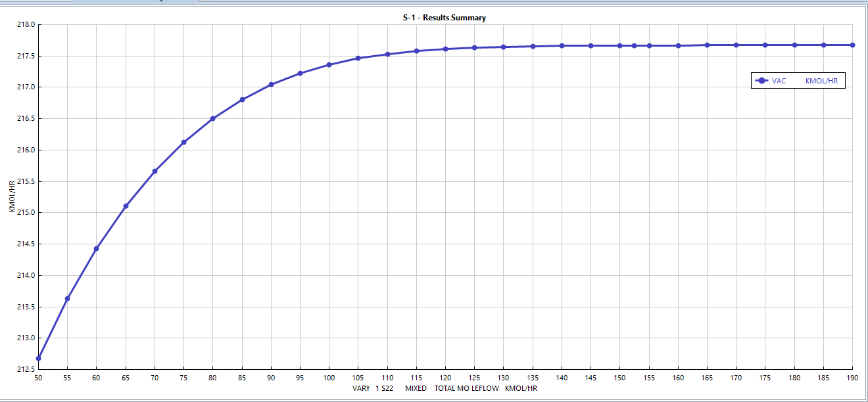The height and width of the screenshot is (402, 868).
Task: Click the x-axis tick label 100
Action: (x=329, y=378)
